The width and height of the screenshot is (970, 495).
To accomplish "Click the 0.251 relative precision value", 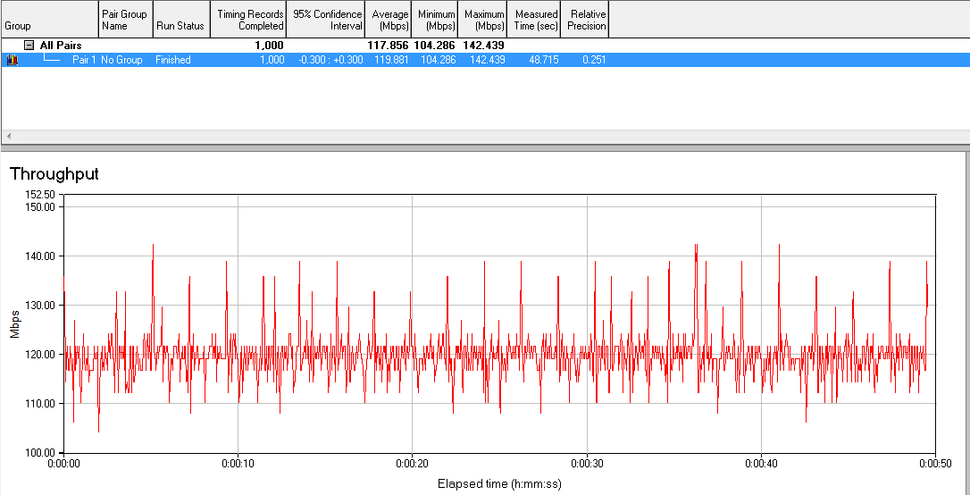I will pyautogui.click(x=594, y=60).
